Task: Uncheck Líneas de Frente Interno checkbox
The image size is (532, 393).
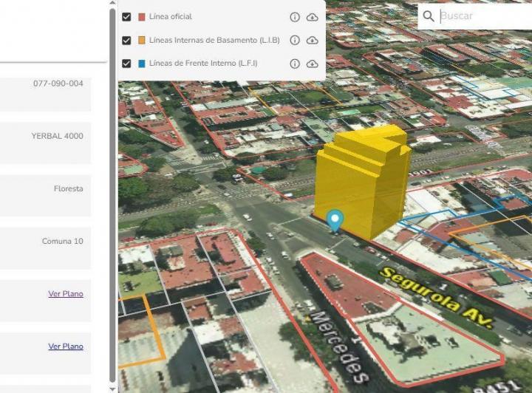Action: pyautogui.click(x=126, y=64)
